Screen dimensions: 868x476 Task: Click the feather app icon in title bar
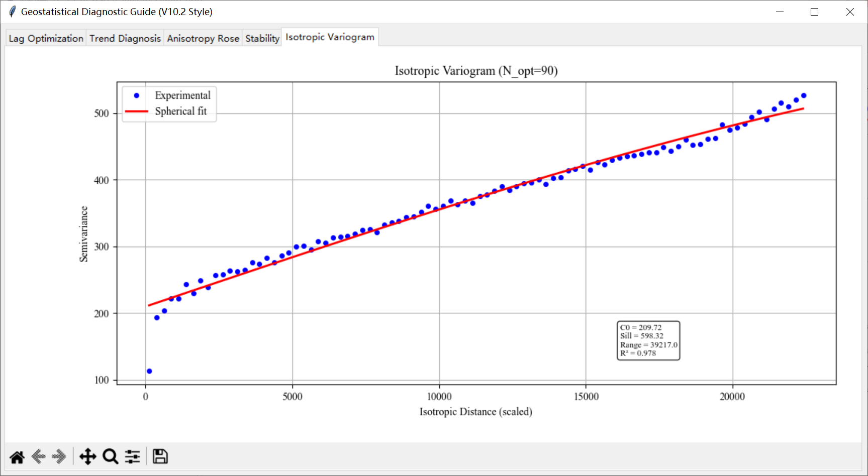[12, 12]
